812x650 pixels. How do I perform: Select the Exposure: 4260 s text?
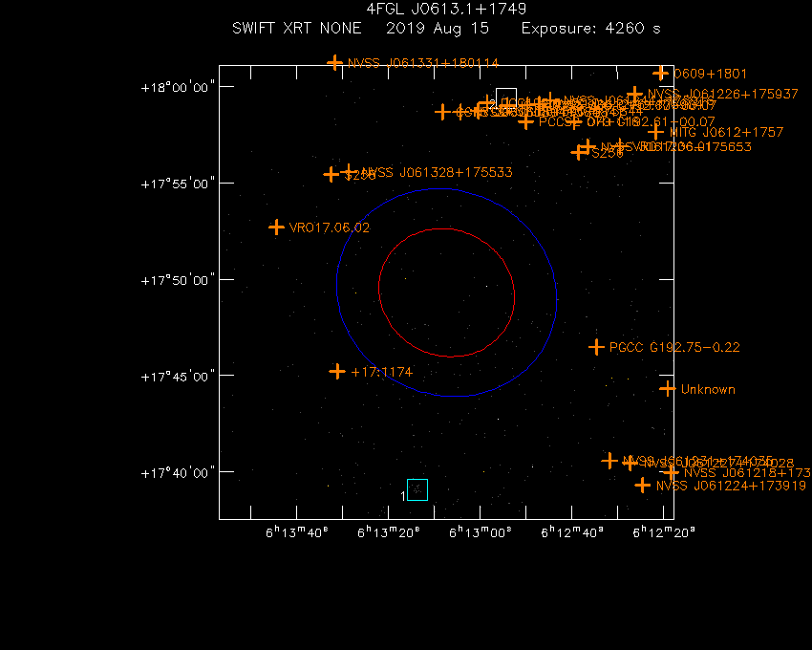(x=591, y=29)
